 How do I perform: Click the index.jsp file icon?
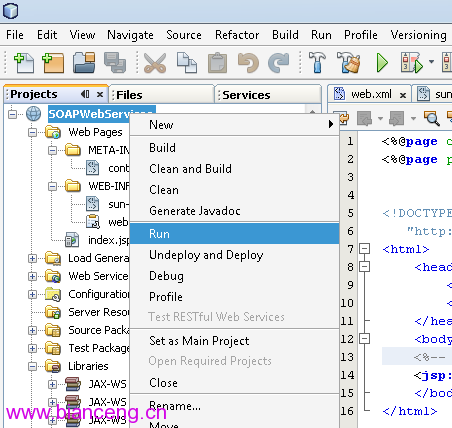pos(72,239)
